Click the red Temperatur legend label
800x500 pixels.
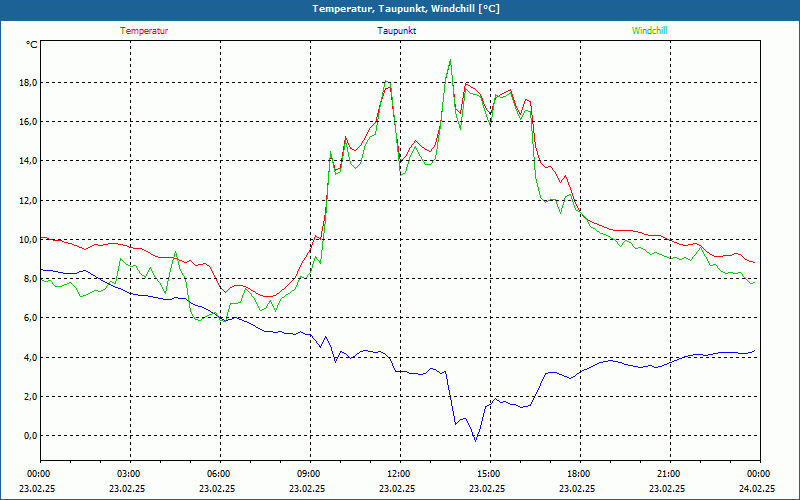(144, 31)
